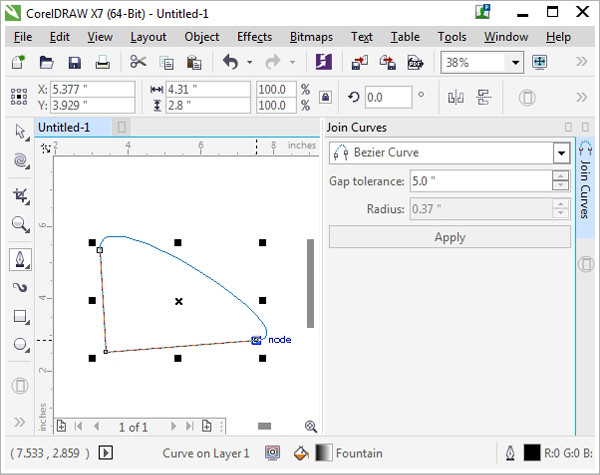The height and width of the screenshot is (475, 600).
Task: Undo the last action
Action: point(231,62)
